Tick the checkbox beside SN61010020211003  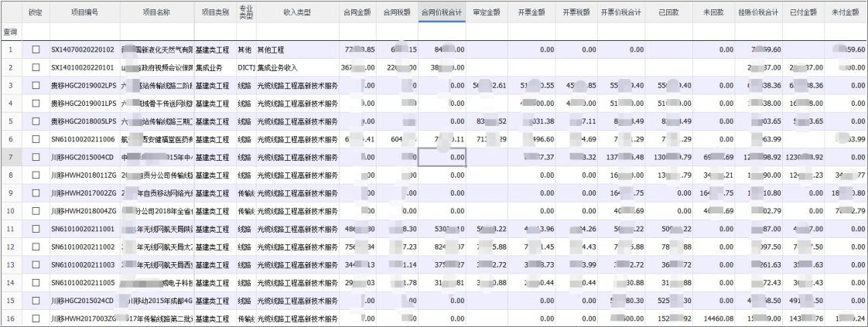point(36,265)
